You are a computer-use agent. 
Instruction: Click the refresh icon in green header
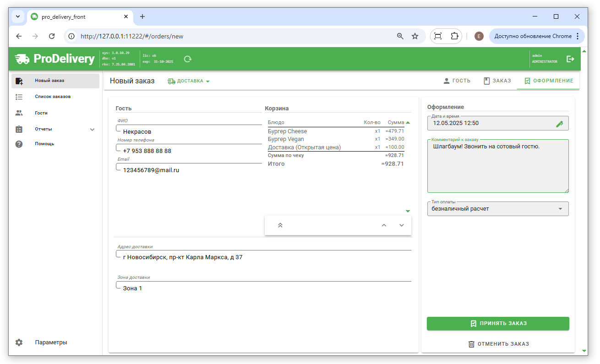[x=187, y=59]
